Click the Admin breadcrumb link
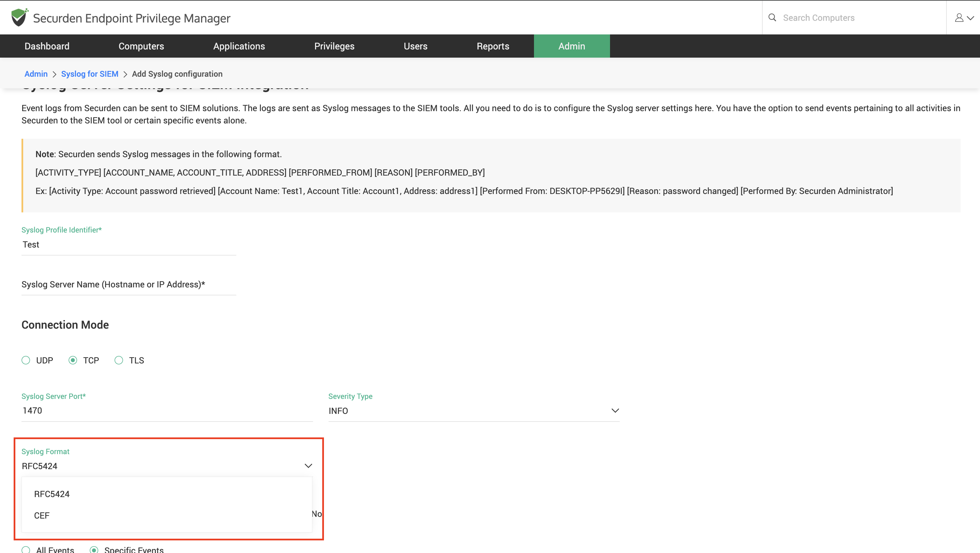 click(36, 74)
